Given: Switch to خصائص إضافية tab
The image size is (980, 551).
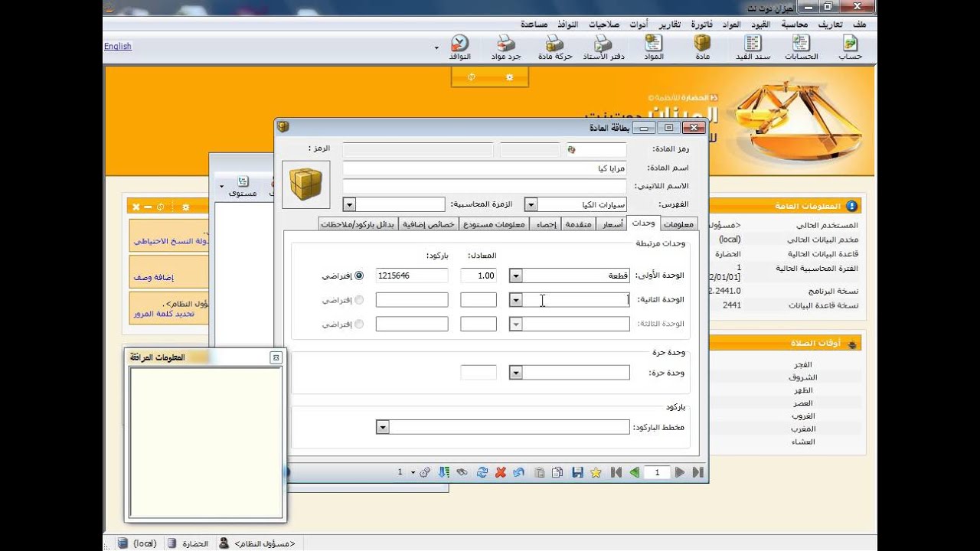Looking at the screenshot, I should coord(429,223).
